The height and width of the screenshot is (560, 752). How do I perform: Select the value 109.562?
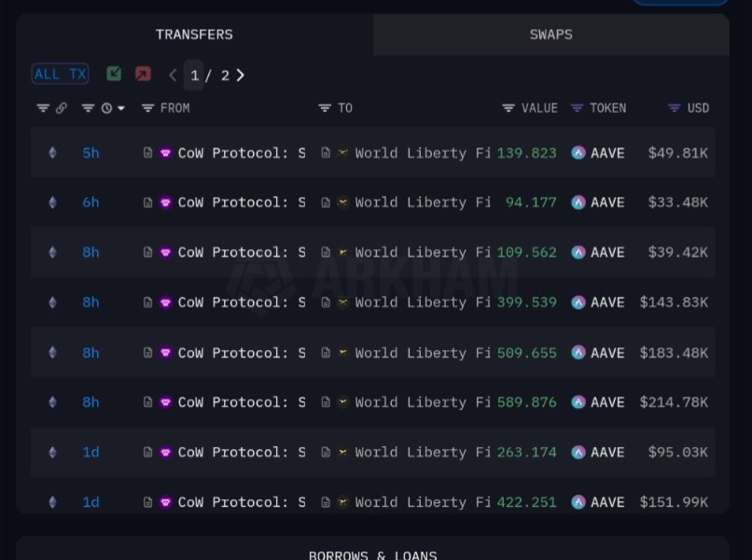(526, 252)
